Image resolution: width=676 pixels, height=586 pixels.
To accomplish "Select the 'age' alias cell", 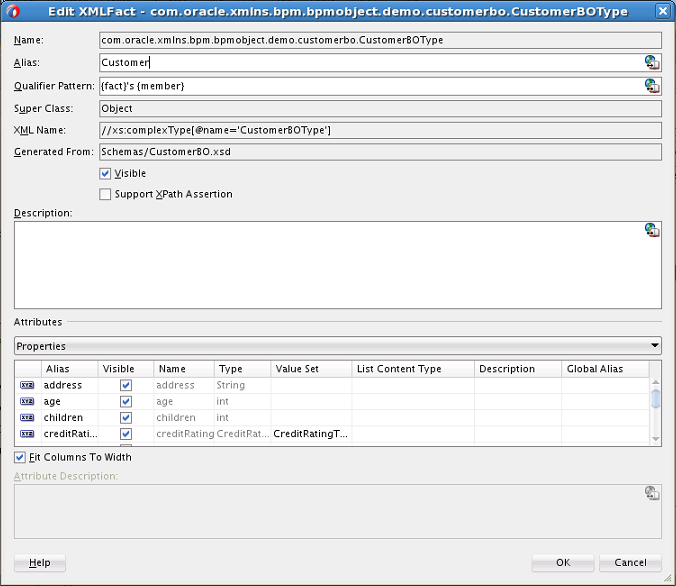I will click(x=70, y=401).
